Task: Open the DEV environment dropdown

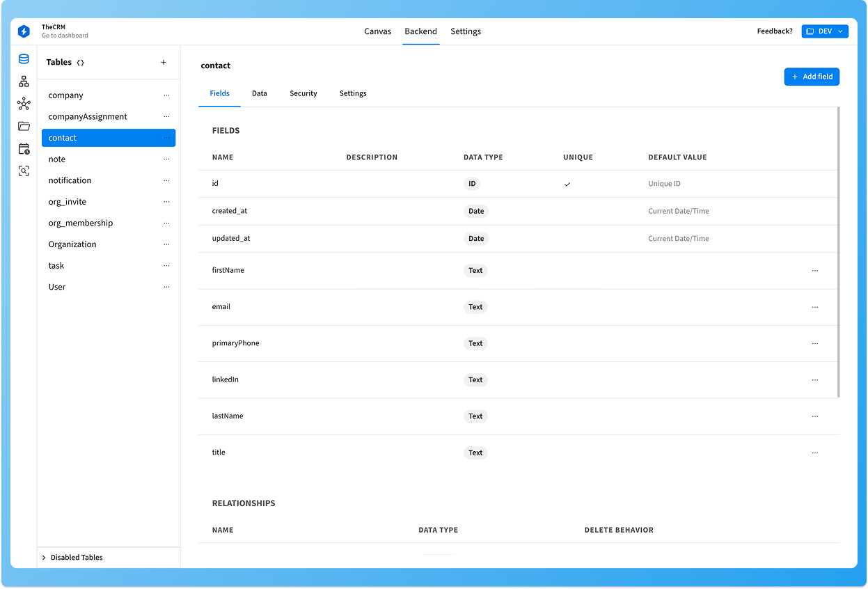Action: tap(825, 31)
